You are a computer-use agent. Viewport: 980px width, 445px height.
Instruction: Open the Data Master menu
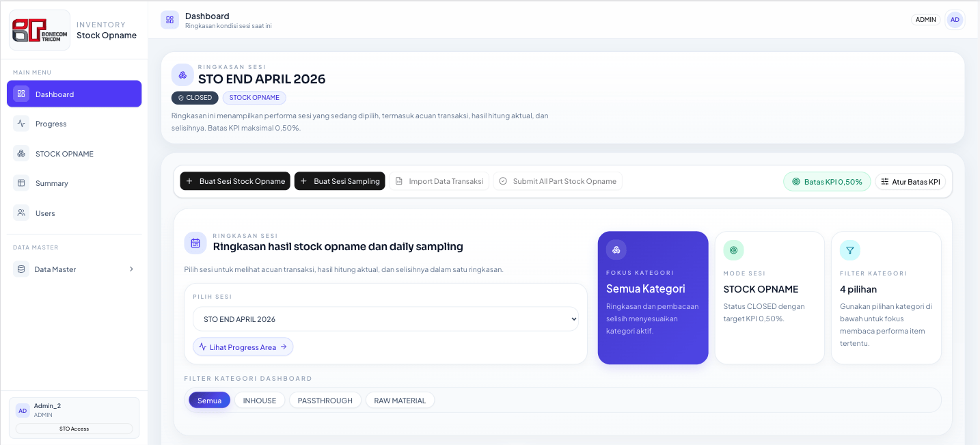74,269
